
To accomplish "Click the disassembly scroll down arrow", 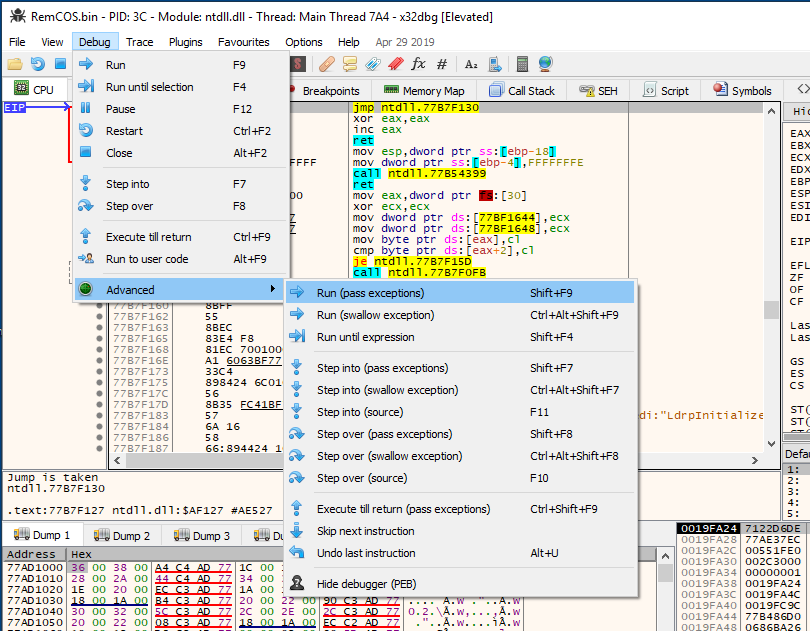I will pos(771,443).
